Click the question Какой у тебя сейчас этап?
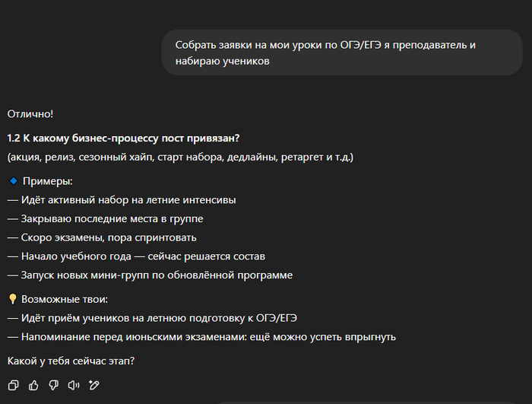Screen dimensions: 532x404 tap(71, 360)
